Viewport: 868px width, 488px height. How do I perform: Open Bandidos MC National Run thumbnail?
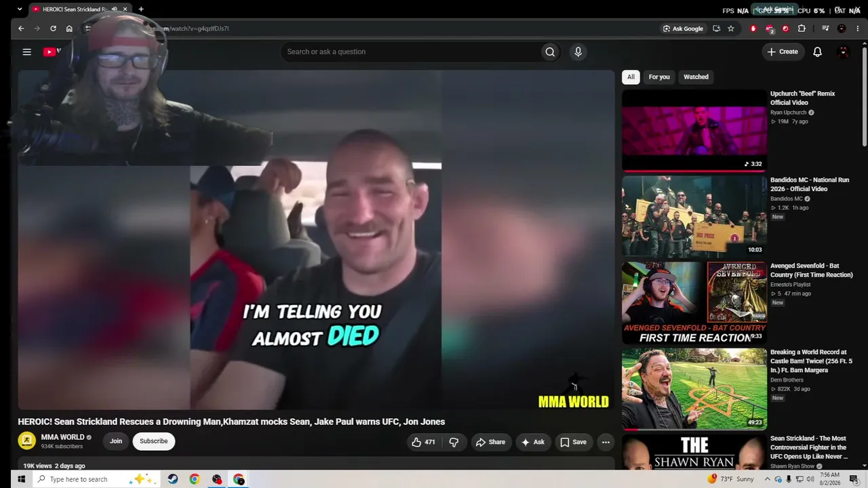(694, 217)
